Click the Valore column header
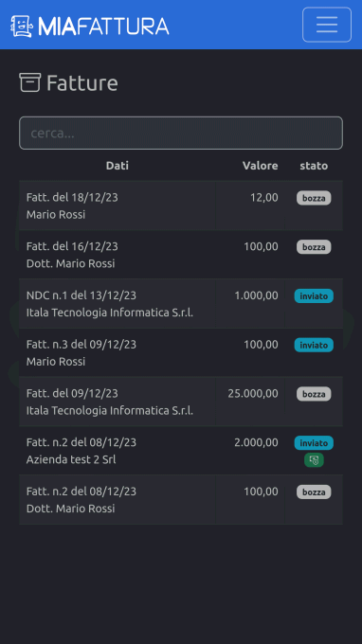Screen dimensions: 362x644 260,166
